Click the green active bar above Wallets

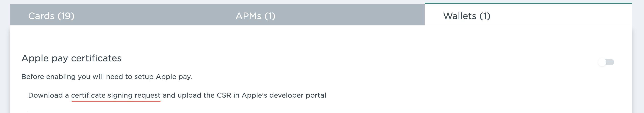tap(528, 3)
